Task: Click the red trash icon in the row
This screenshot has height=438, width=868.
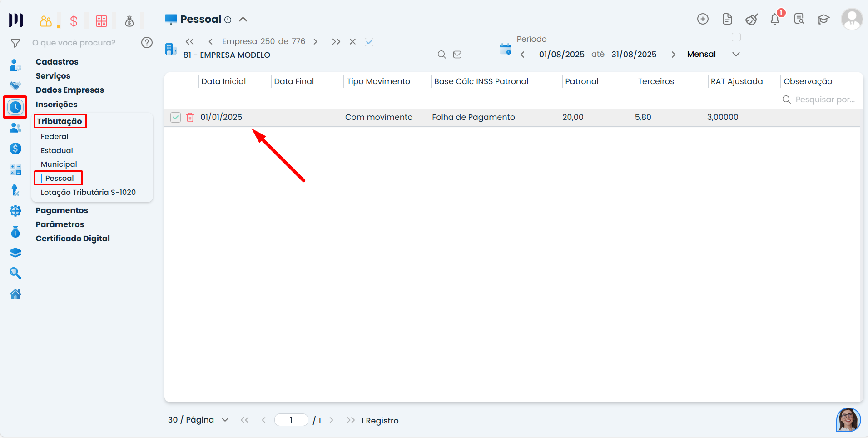Action: tap(190, 117)
